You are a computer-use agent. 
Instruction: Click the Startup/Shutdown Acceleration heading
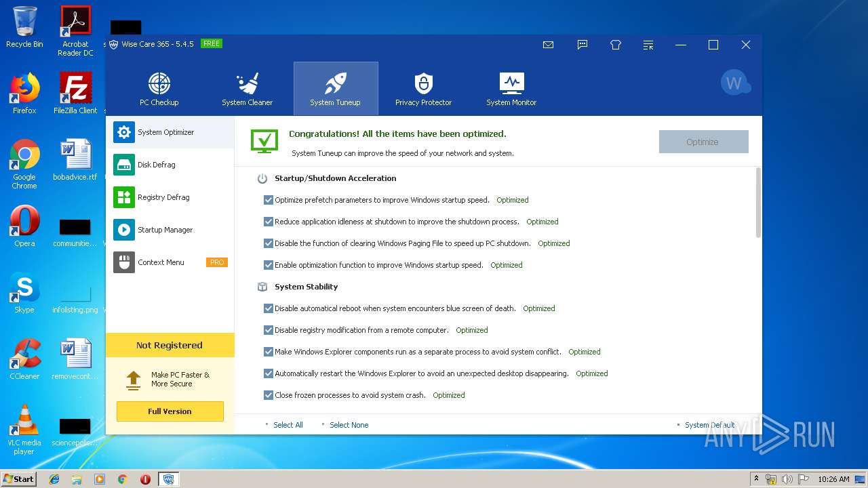pos(335,178)
